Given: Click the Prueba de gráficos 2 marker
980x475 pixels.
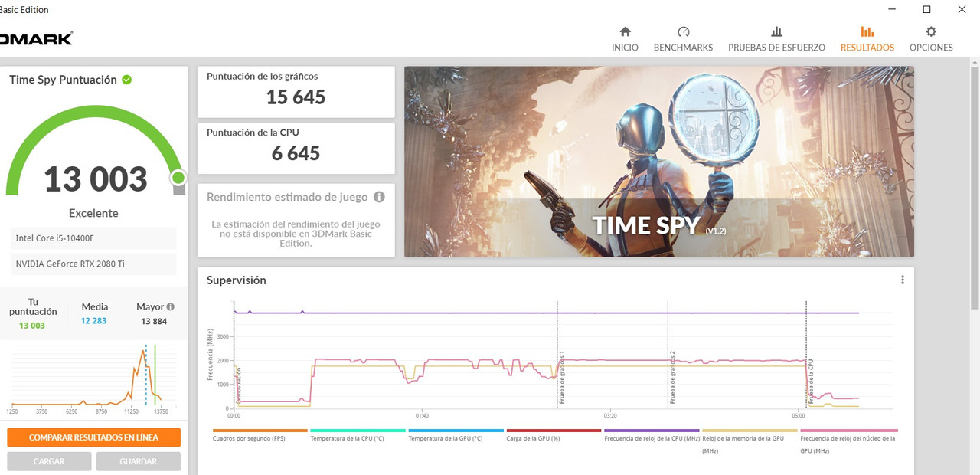Looking at the screenshot, I should click(672, 377).
